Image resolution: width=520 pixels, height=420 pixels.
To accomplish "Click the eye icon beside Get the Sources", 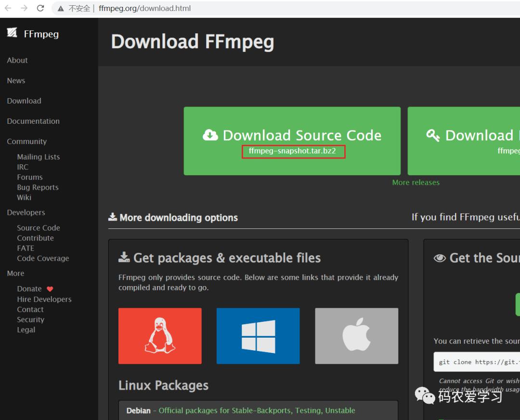I will click(x=440, y=258).
